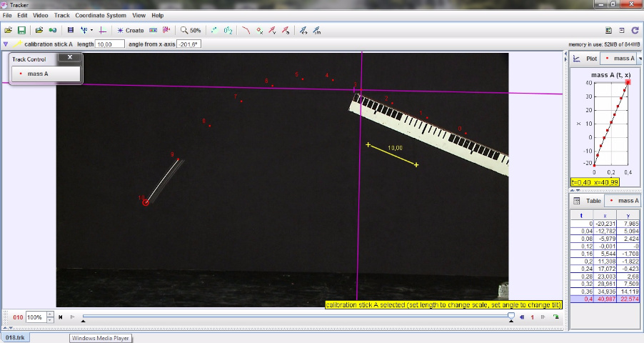Select mass A in Track Control
The width and height of the screenshot is (644, 343).
[46, 74]
